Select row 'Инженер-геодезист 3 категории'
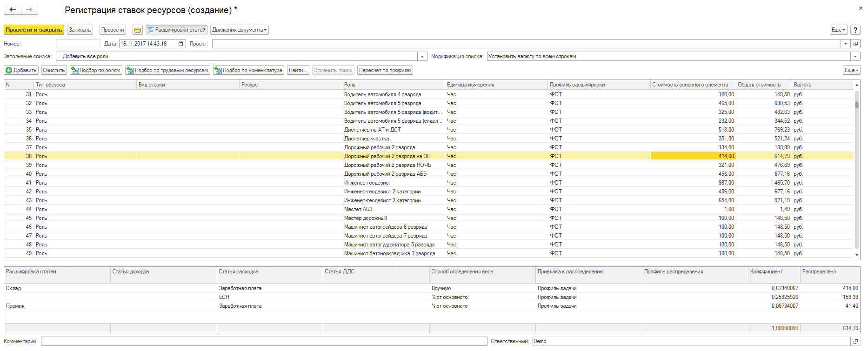Screen dimensions: 868x351 pos(429,200)
